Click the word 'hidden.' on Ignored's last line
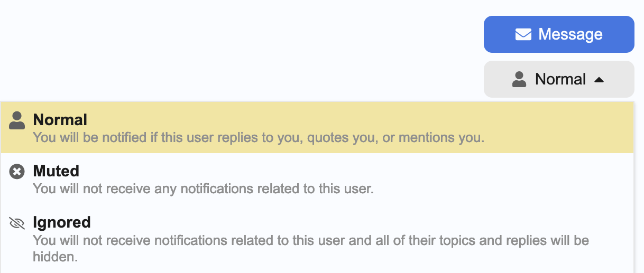 click(56, 257)
